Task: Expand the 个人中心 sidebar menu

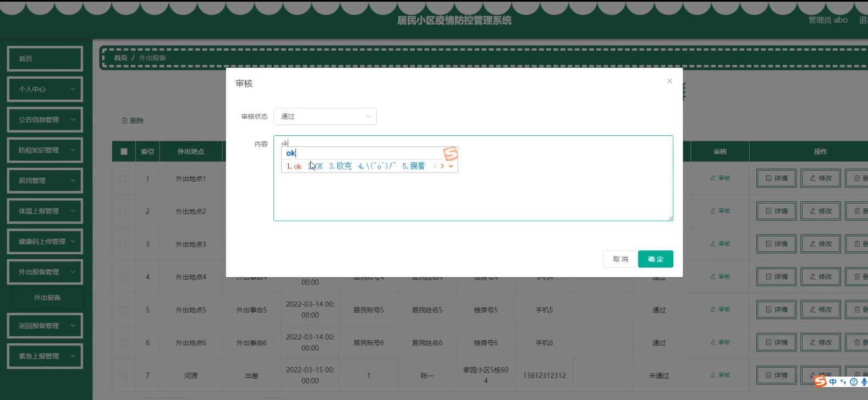Action: [x=45, y=89]
